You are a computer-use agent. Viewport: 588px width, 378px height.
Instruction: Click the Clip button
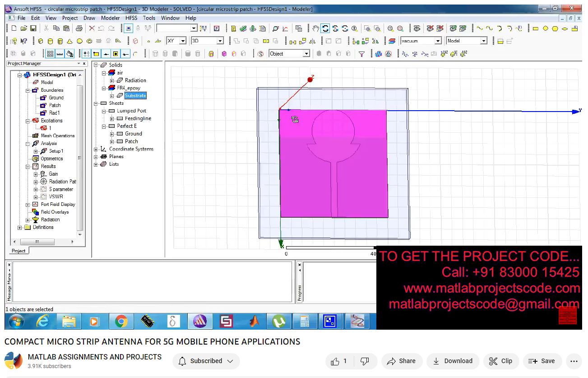[501, 361]
